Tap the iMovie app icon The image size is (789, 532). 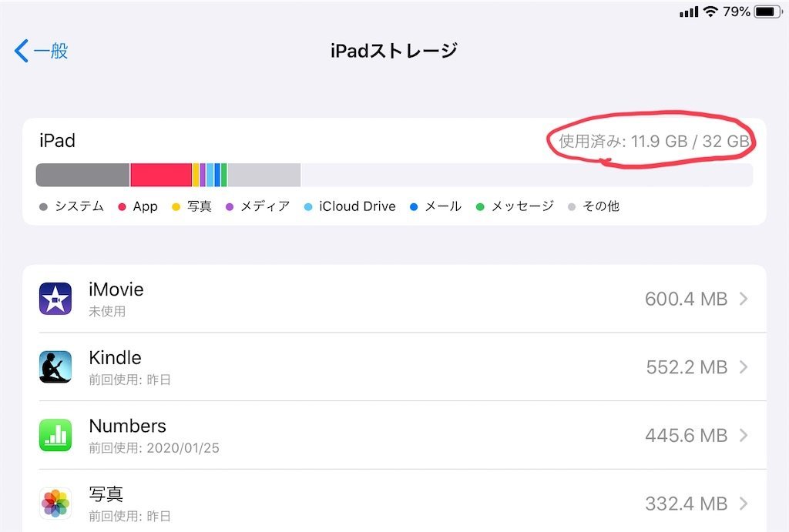click(x=55, y=299)
